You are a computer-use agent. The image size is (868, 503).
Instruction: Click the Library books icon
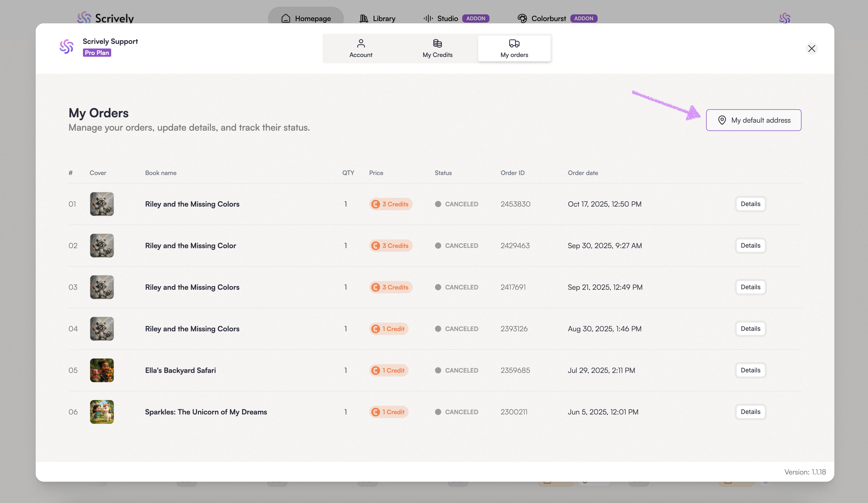pos(364,18)
